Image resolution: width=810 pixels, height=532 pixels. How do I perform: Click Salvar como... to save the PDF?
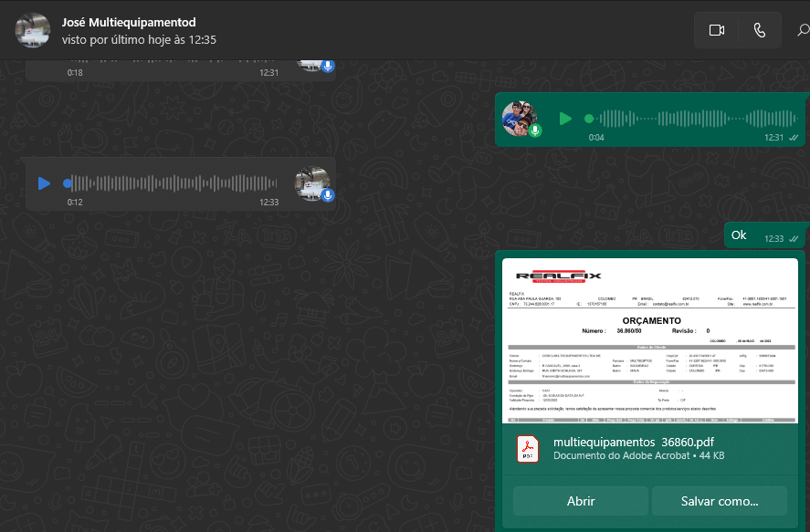[719, 501]
